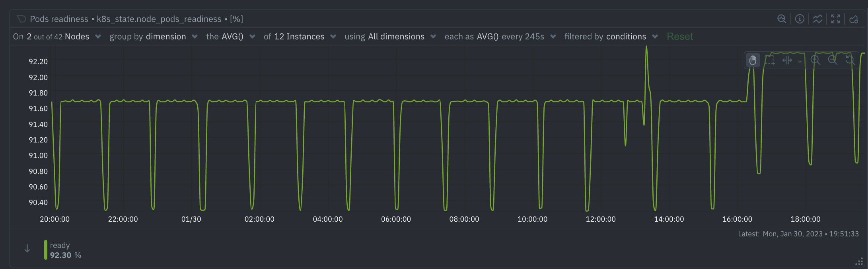The image size is (868, 269).
Task: Click the 92.30 % legend value
Action: (66, 255)
